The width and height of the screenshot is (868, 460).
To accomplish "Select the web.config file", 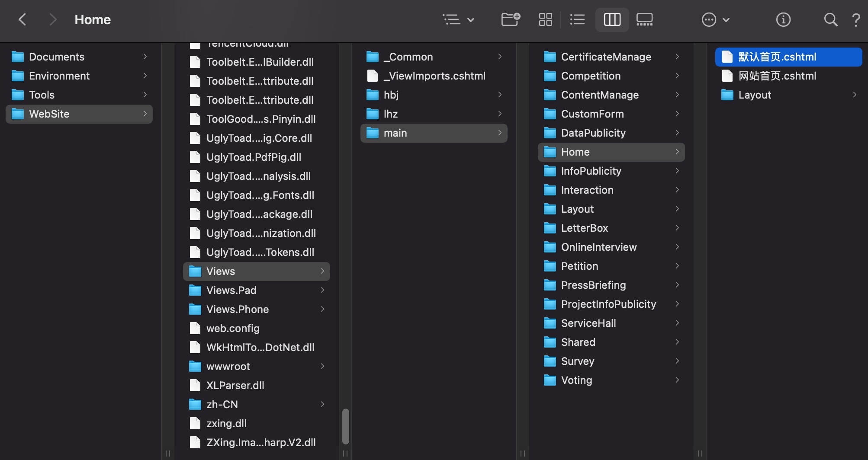I will click(x=233, y=328).
